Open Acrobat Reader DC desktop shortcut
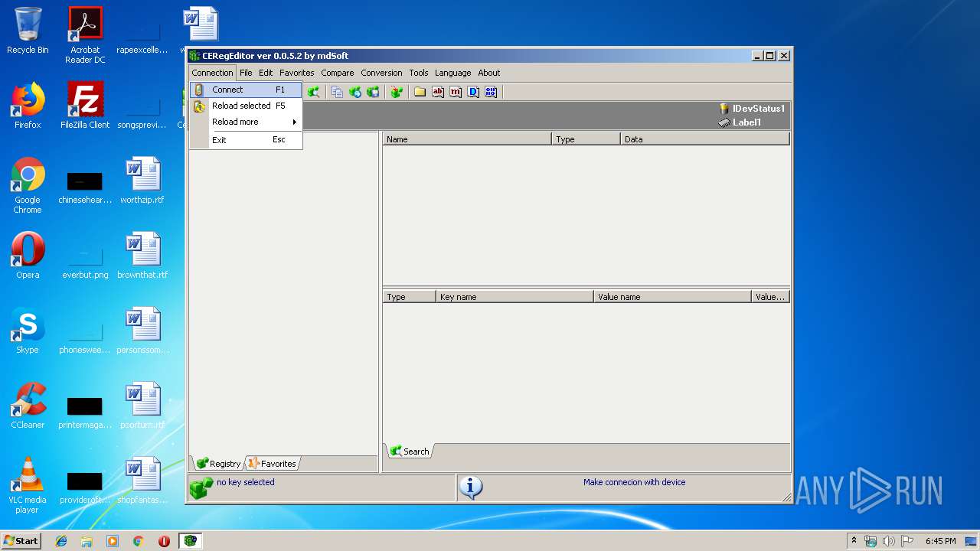 click(x=85, y=35)
